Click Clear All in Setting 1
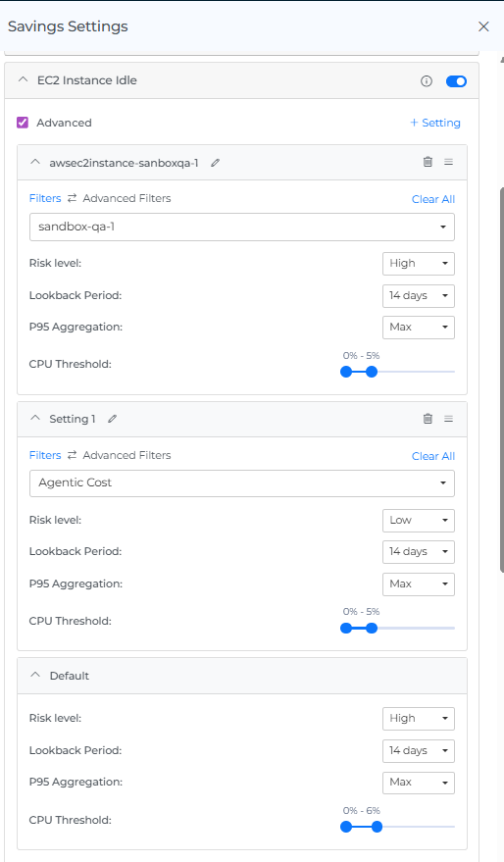Viewport: 504px width, 862px height. 433,456
